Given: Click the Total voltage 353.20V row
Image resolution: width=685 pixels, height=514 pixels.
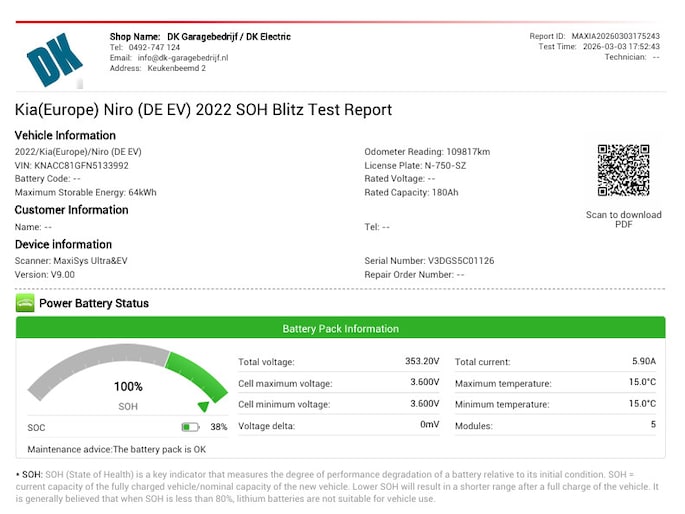Looking at the screenshot, I should pyautogui.click(x=339, y=362).
